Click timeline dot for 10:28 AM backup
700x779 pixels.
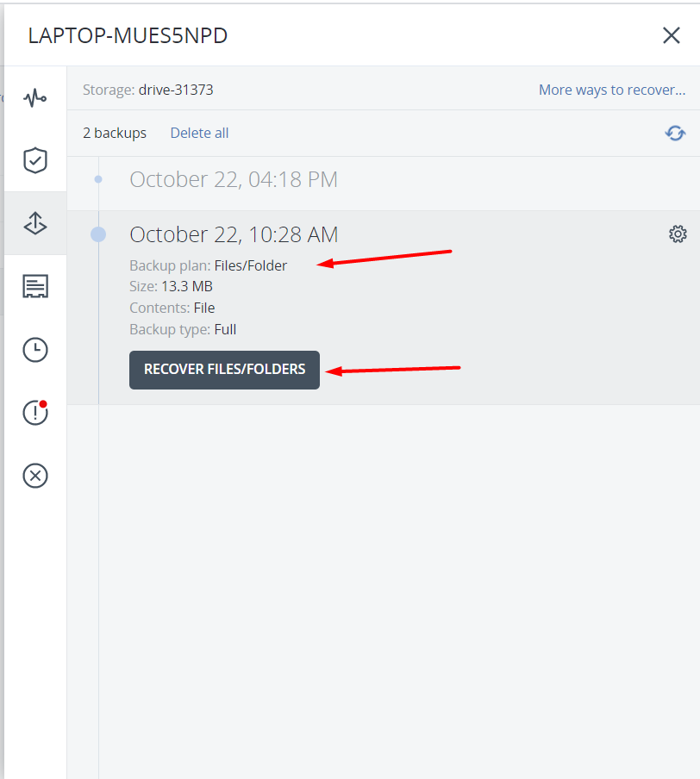click(98, 234)
